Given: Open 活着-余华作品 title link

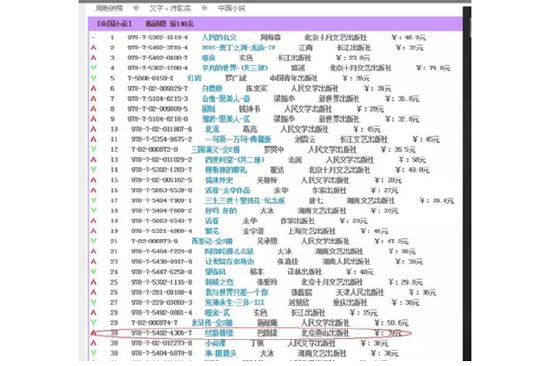Looking at the screenshot, I should click(228, 190).
